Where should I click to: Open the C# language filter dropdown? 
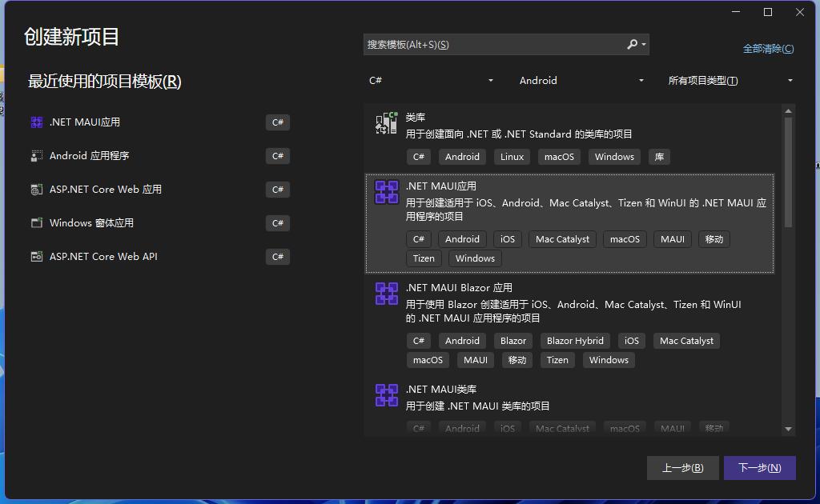[431, 81]
